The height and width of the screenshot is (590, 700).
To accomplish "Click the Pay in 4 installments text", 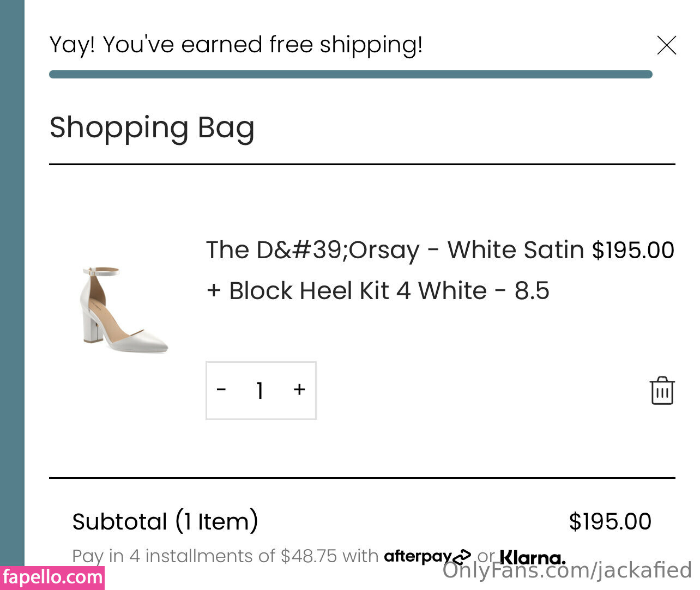I will tap(225, 556).
